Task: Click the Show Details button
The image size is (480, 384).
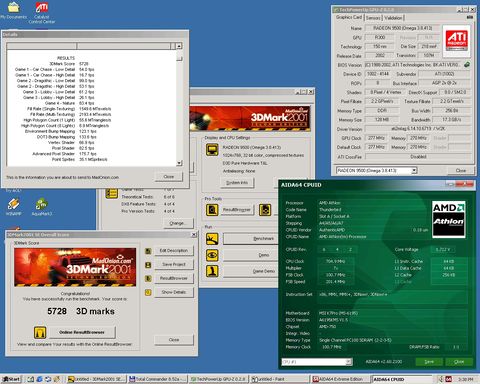Action: point(174,292)
